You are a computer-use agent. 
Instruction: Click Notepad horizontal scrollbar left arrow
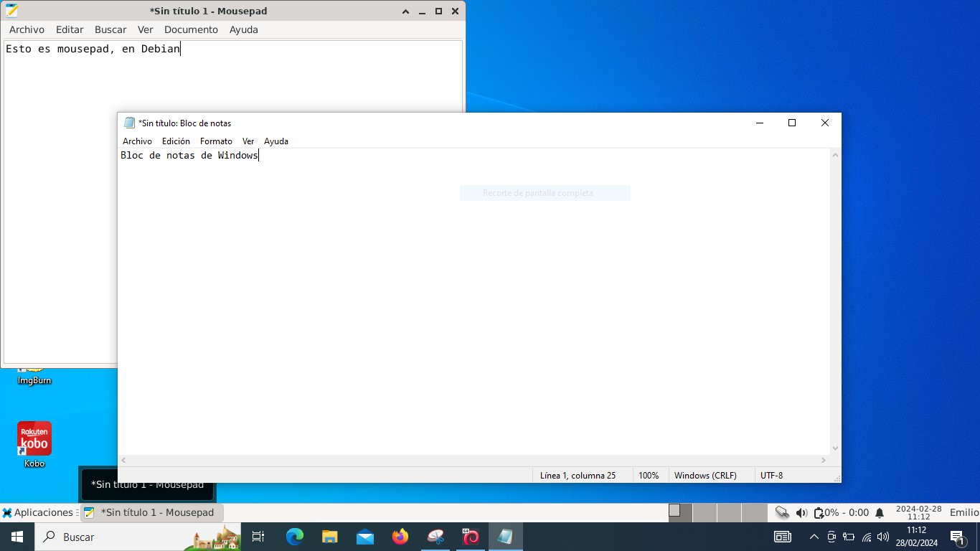pos(123,461)
